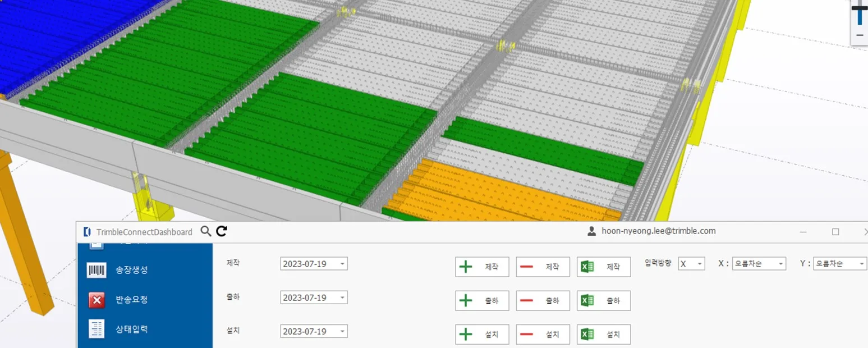Click the hoon-nyeong.lee@trimble.com account text
The width and height of the screenshot is (868, 348).
click(659, 231)
